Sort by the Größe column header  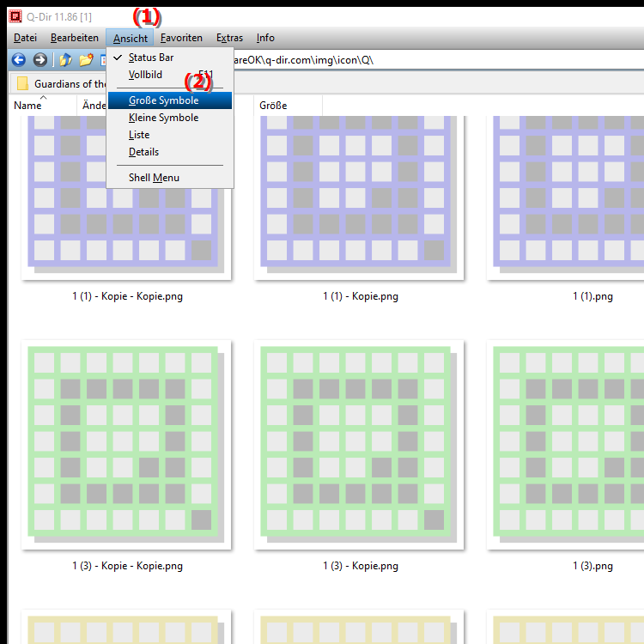pyautogui.click(x=288, y=106)
